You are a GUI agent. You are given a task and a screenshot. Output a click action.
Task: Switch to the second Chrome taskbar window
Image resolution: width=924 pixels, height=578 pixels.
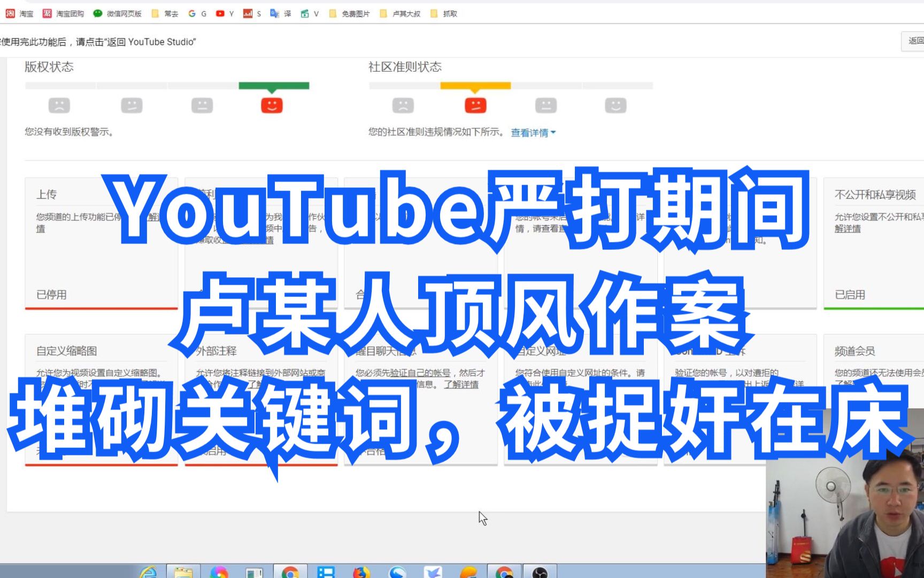[x=504, y=572]
